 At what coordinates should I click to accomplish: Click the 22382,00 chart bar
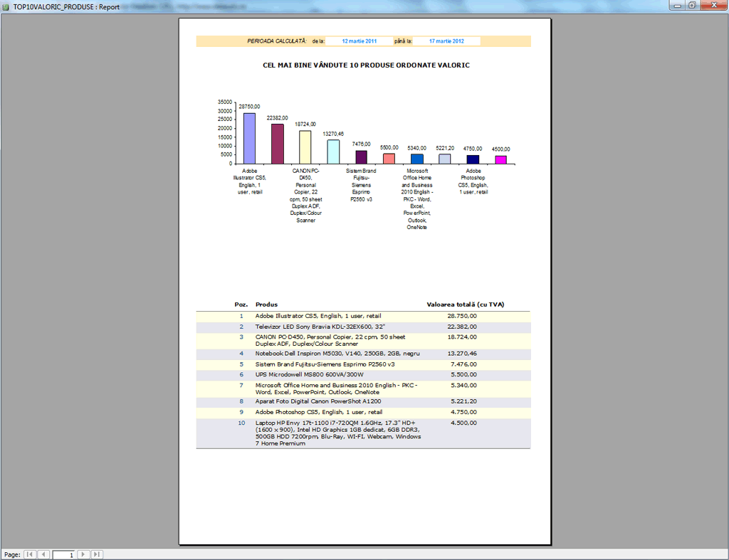[x=278, y=144]
